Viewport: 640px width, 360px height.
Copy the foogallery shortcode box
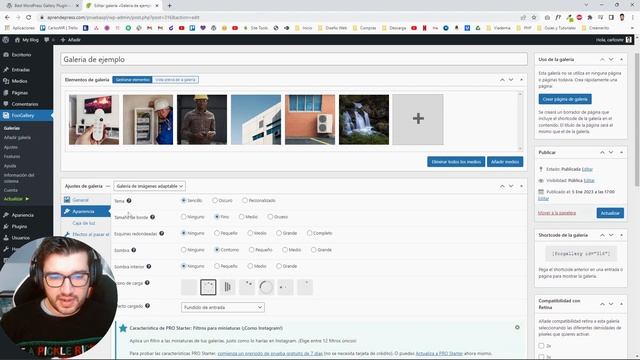pyautogui.click(x=581, y=253)
